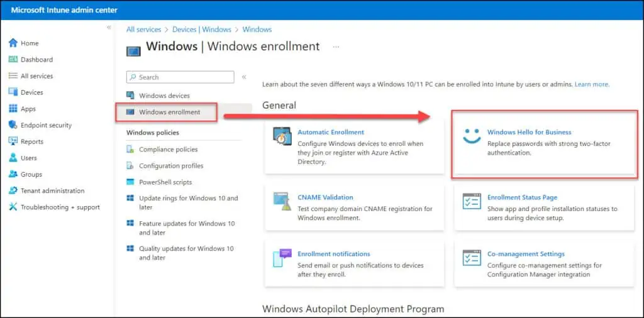Click the Quality updates Windows logo icon
Image resolution: width=644 pixels, height=318 pixels.
[130, 249]
